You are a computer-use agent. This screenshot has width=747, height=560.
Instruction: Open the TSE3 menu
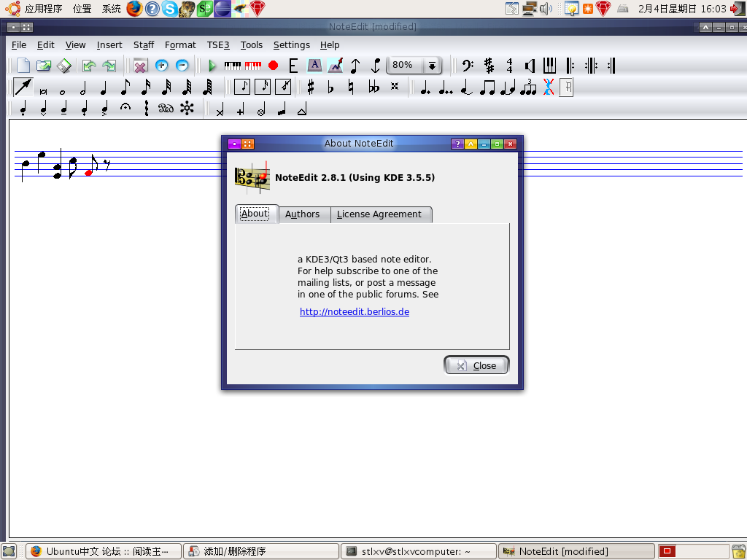[x=218, y=44]
